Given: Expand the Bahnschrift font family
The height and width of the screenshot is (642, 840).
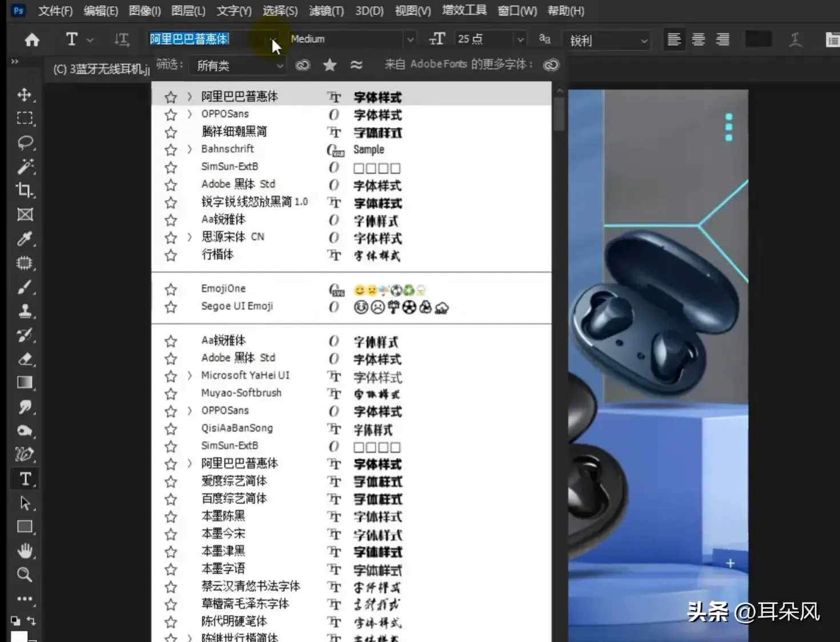Looking at the screenshot, I should pos(190,150).
